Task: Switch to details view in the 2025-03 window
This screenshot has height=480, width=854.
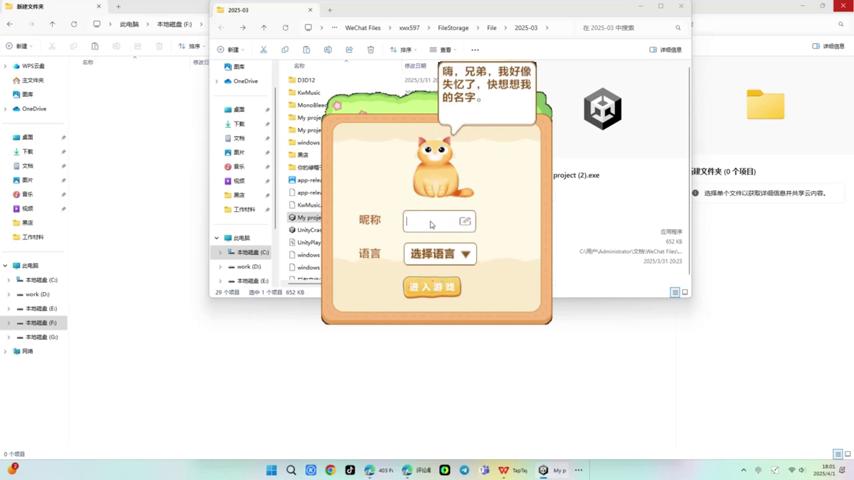Action: click(x=675, y=293)
